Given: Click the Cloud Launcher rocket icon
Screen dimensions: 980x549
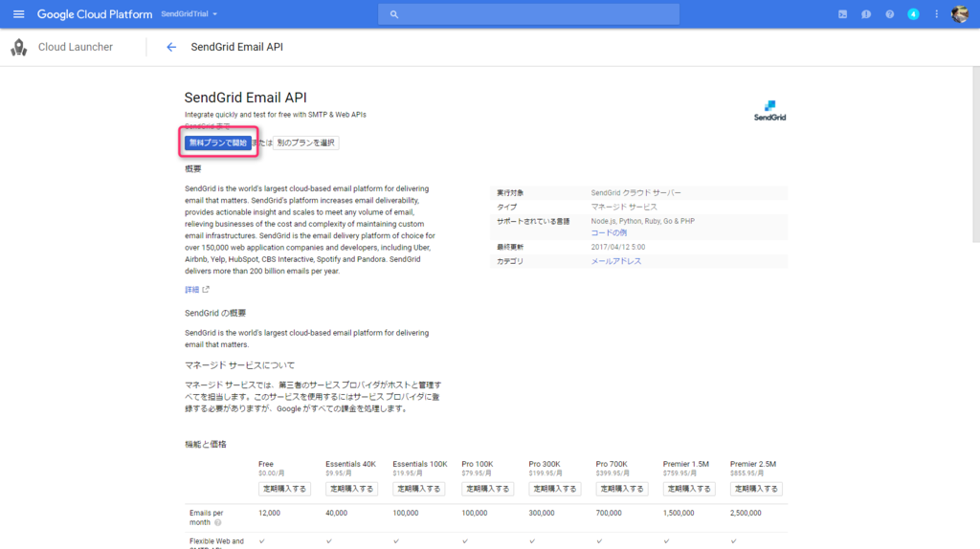Looking at the screenshot, I should point(19,47).
